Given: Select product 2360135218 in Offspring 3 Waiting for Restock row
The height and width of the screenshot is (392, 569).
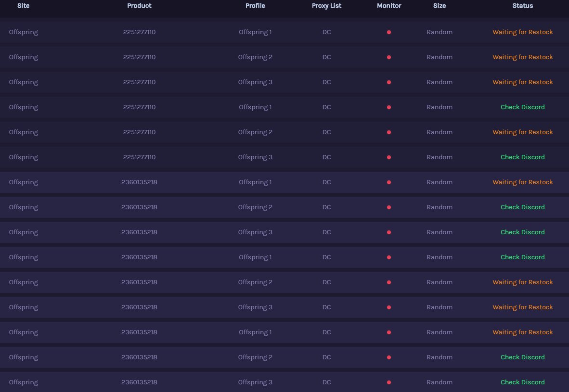Looking at the screenshot, I should [139, 307].
